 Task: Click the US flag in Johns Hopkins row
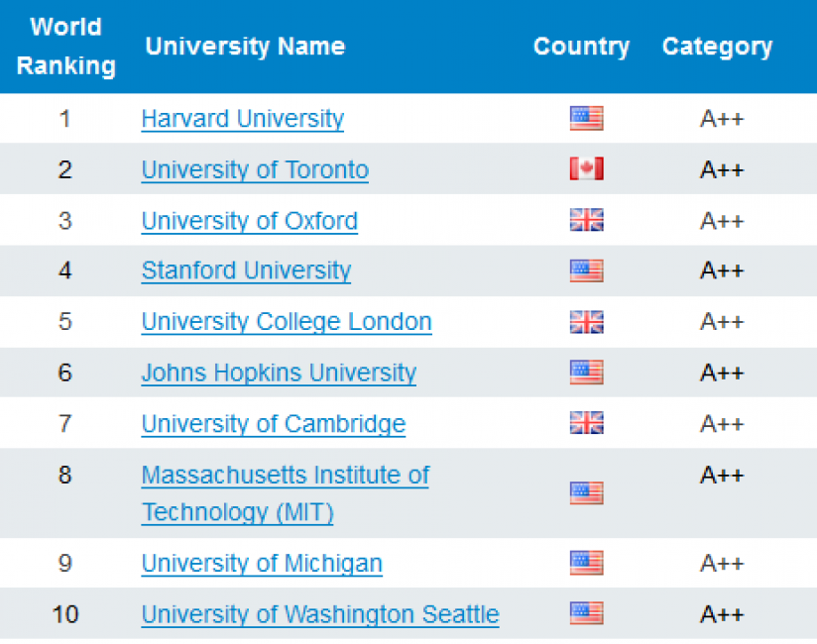[587, 373]
